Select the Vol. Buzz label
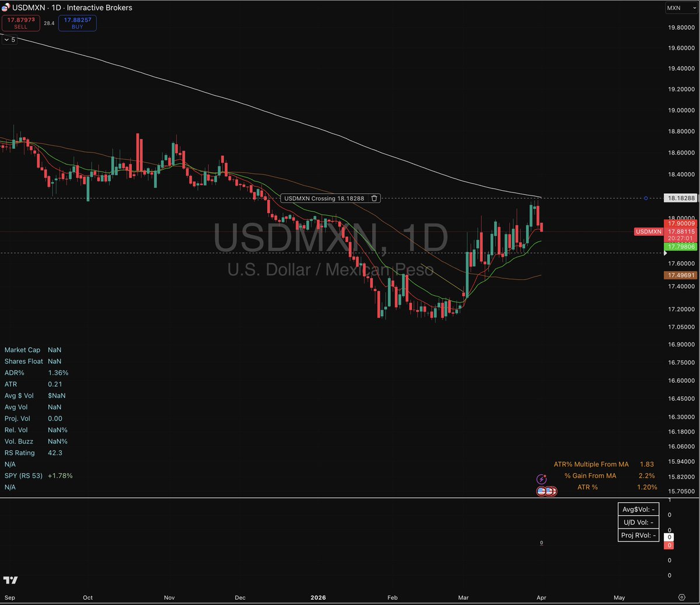 tap(19, 442)
